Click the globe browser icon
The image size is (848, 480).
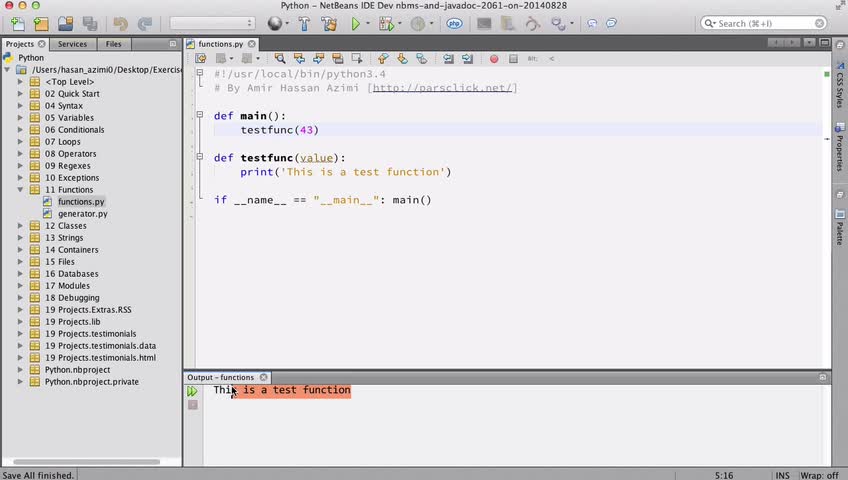[x=275, y=24]
